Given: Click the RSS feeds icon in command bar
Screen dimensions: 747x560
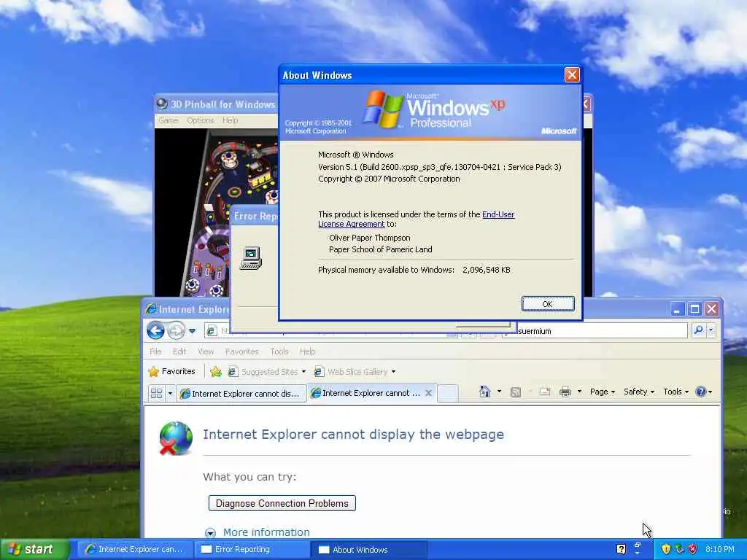Looking at the screenshot, I should (x=516, y=392).
